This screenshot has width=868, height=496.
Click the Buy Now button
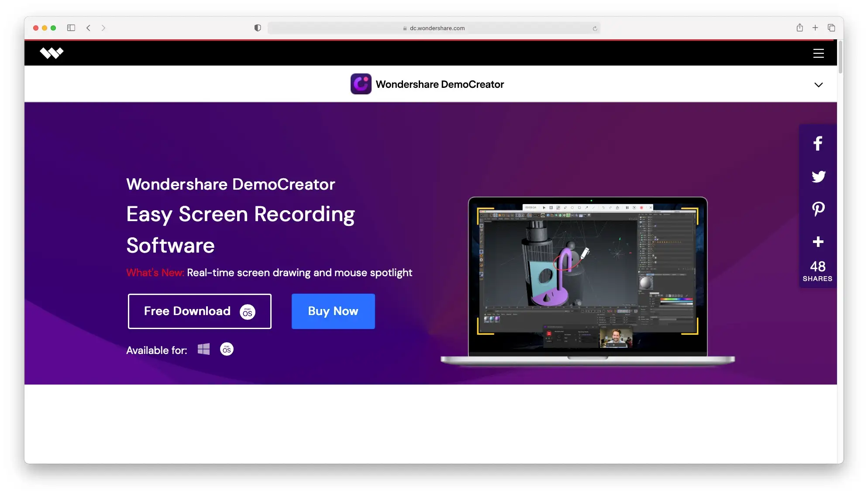pos(333,311)
